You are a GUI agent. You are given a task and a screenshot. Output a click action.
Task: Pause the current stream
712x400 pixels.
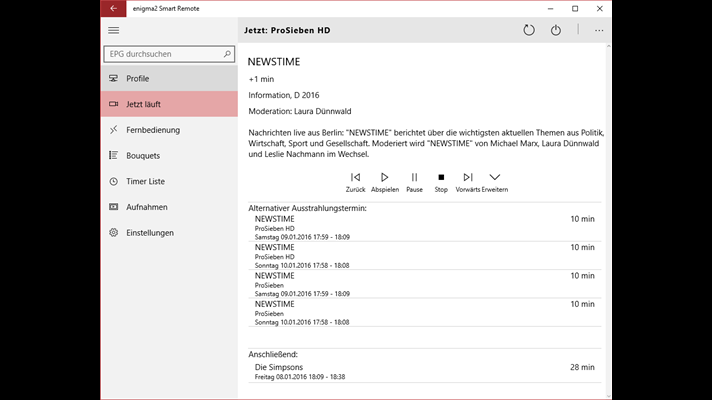tap(414, 183)
